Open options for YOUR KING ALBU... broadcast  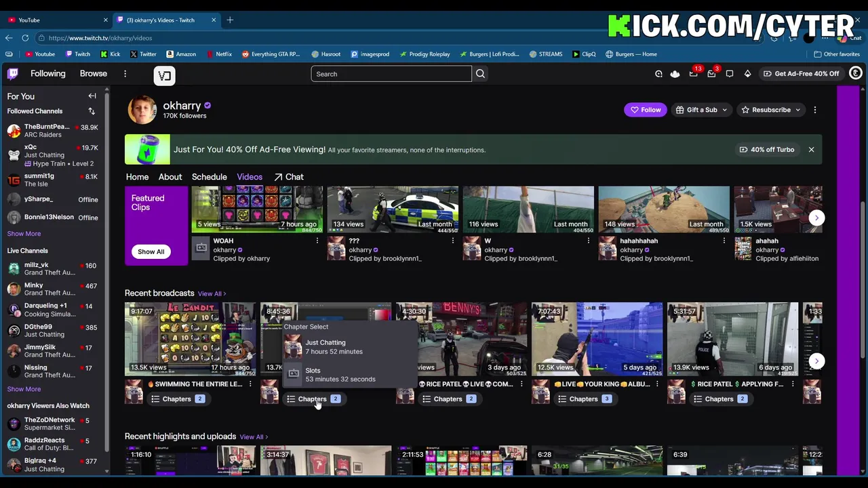tap(656, 384)
